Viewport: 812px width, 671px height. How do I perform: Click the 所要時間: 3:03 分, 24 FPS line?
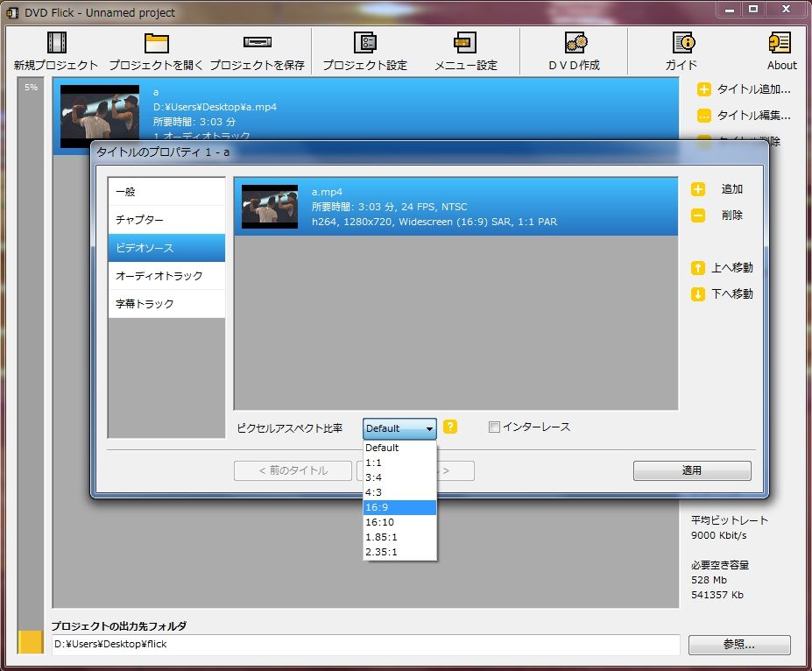[x=390, y=207]
